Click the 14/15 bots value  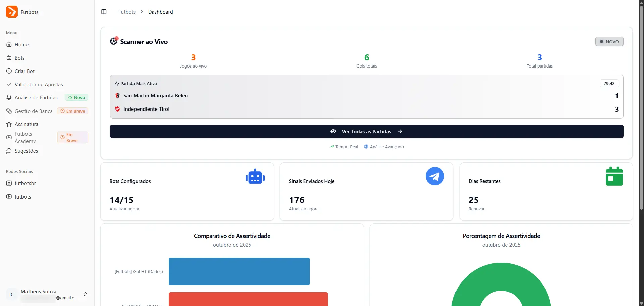(x=121, y=200)
